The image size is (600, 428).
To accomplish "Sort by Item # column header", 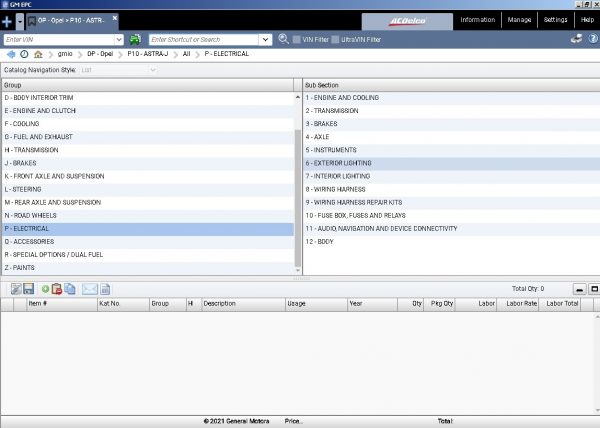I will coord(62,304).
